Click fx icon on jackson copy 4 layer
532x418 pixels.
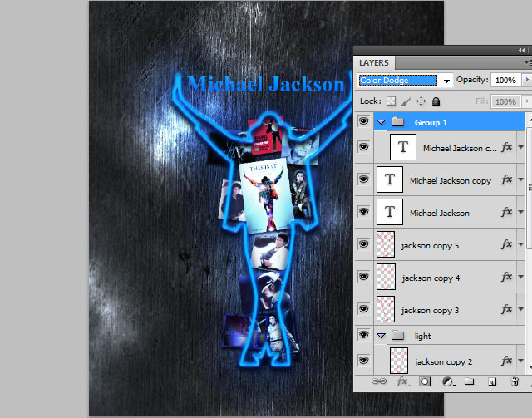[x=506, y=277]
